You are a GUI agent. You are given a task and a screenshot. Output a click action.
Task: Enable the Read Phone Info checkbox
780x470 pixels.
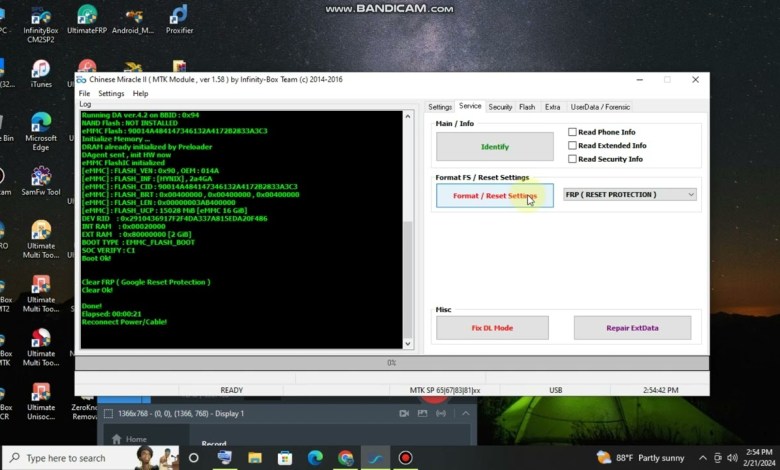(x=572, y=132)
